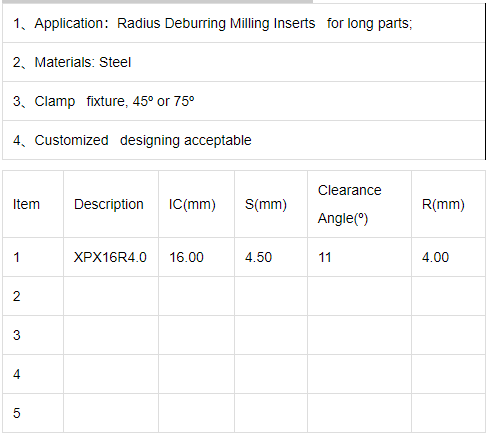Click the Item column header
This screenshot has width=491, height=436.
click(33, 204)
